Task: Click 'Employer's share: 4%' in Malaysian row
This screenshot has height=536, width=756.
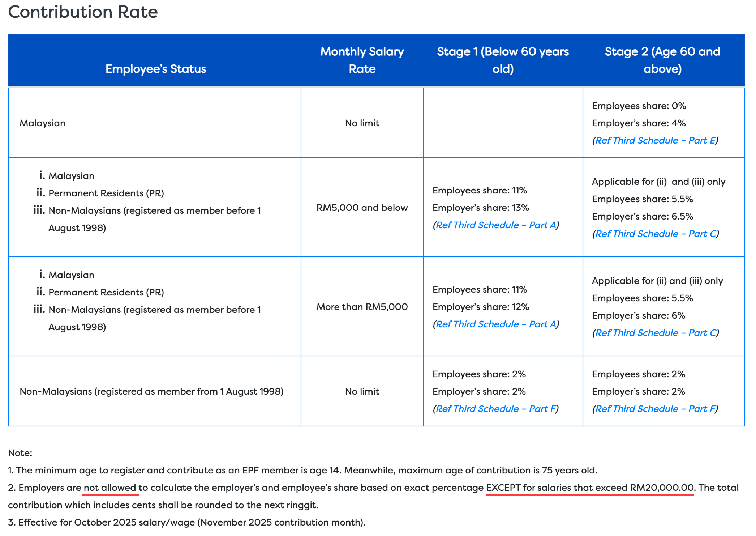Action: (x=639, y=123)
